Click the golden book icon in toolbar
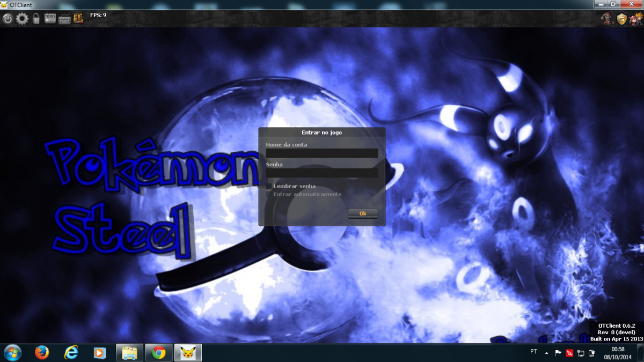The width and height of the screenshot is (644, 362). point(78,19)
